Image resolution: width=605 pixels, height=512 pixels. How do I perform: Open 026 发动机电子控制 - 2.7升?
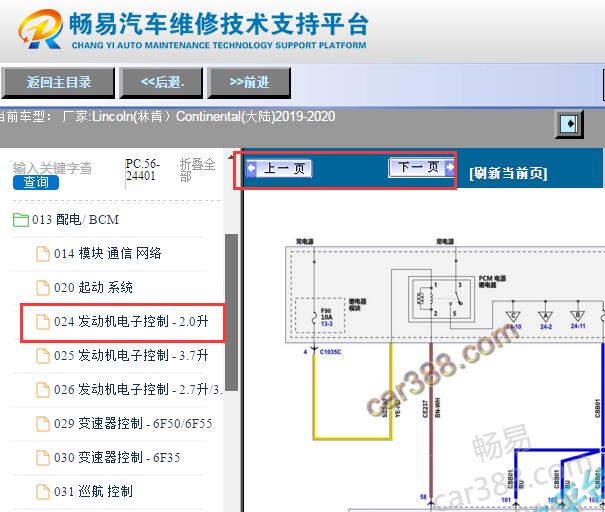[x=138, y=389]
